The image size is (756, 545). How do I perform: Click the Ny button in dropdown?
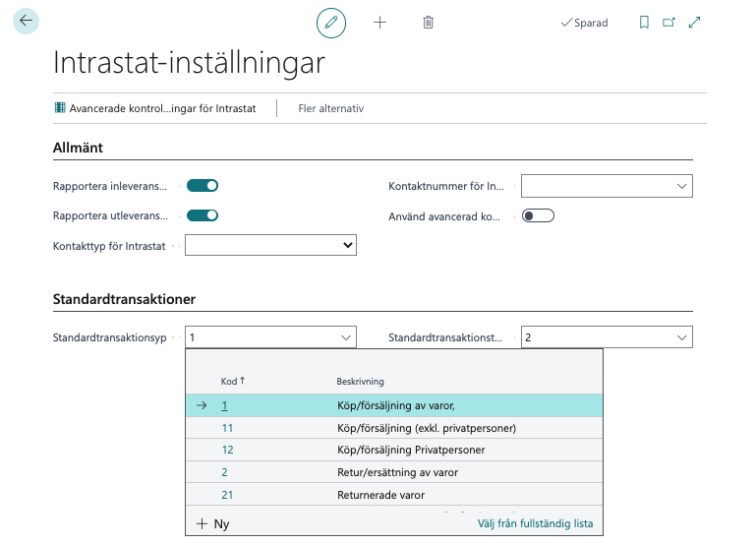(x=213, y=523)
